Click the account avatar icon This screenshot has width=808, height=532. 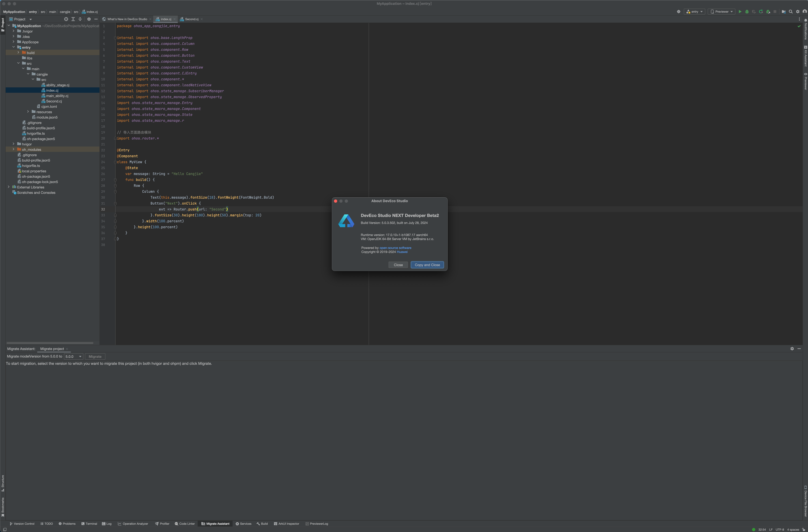(805, 12)
